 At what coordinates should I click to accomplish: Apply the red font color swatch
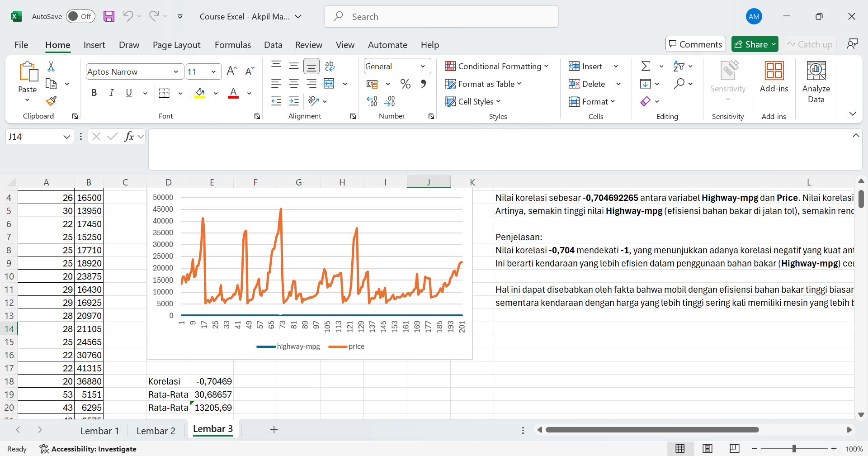point(233,93)
